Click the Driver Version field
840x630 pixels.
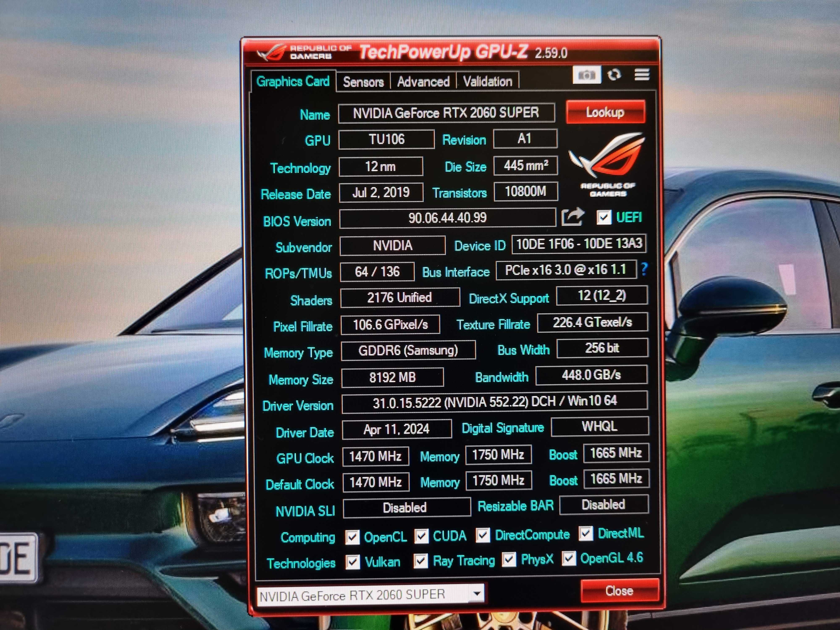tap(495, 402)
